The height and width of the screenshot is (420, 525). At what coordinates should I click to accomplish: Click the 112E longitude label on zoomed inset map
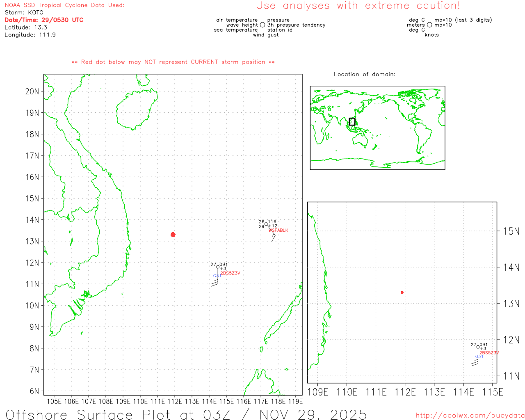tap(405, 393)
